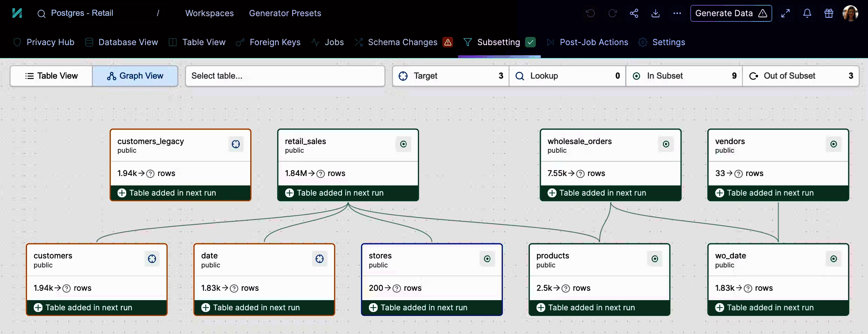Open the Select table dropdown

click(x=285, y=76)
